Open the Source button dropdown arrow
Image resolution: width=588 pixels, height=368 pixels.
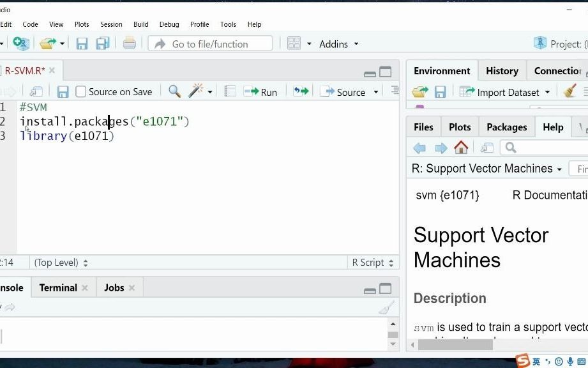coord(376,92)
